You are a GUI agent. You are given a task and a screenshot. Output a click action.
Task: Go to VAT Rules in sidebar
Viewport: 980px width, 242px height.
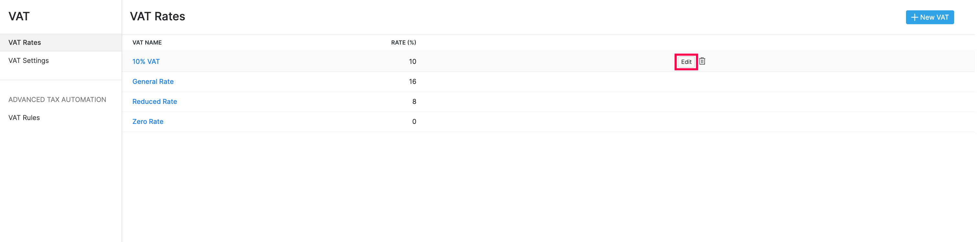coord(24,118)
